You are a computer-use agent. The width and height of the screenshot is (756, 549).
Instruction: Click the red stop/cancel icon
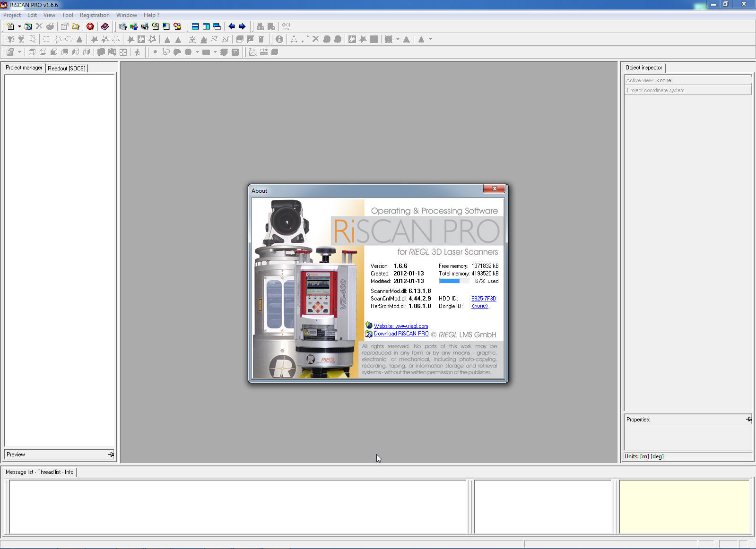(x=90, y=26)
